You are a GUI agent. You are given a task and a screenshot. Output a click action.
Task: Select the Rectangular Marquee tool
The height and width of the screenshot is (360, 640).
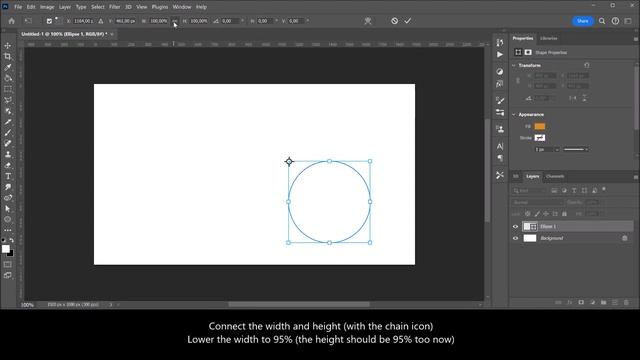[x=8, y=89]
